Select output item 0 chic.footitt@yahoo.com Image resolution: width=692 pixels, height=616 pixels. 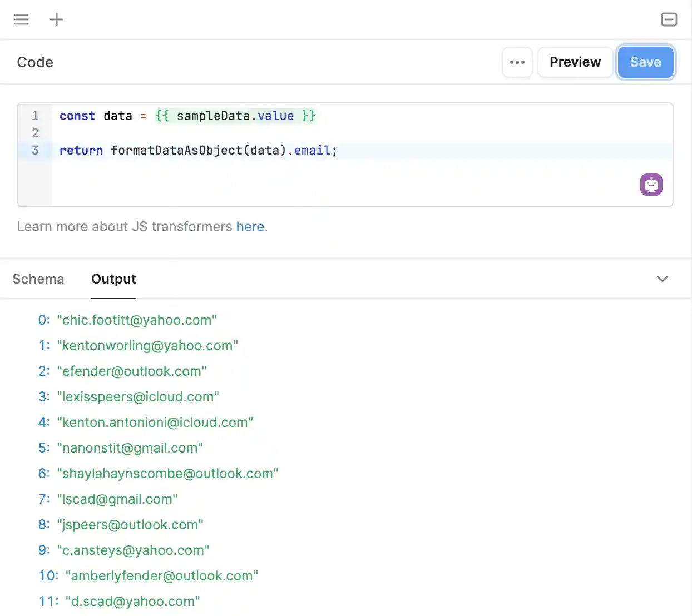tap(137, 320)
